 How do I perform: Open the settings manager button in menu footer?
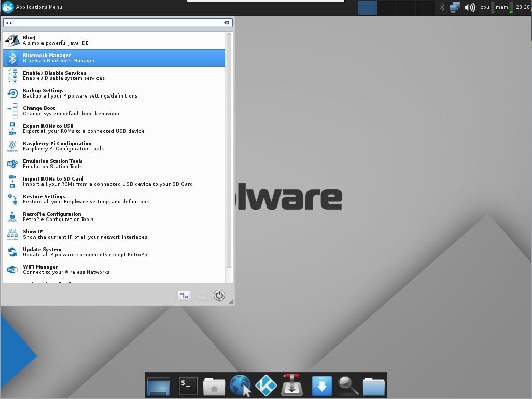pos(184,295)
